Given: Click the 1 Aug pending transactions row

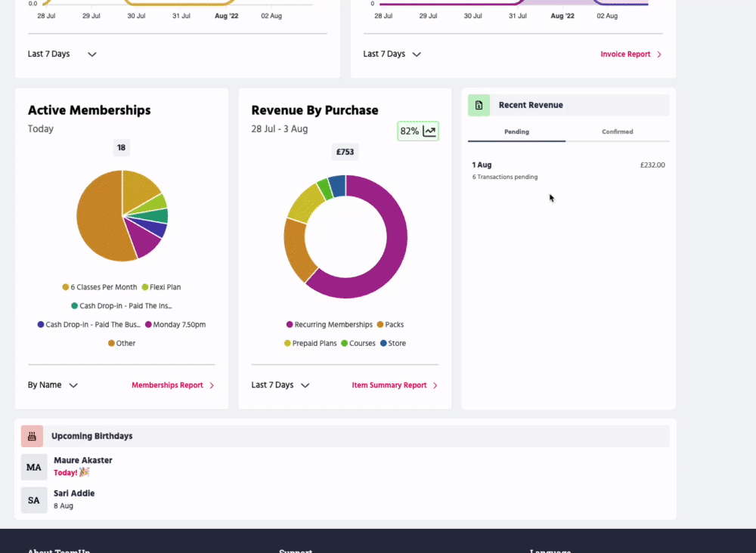Looking at the screenshot, I should 568,170.
